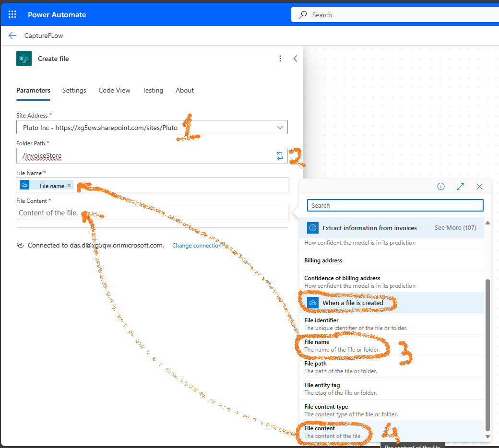Viewport: 499px width, 448px height.
Task: Click the Folder Path input field
Action: pos(152,156)
